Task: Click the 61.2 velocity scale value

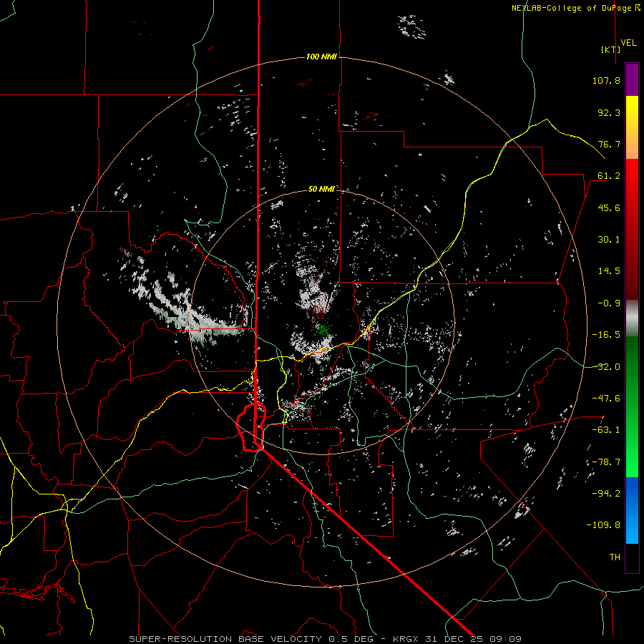Action: point(609,176)
